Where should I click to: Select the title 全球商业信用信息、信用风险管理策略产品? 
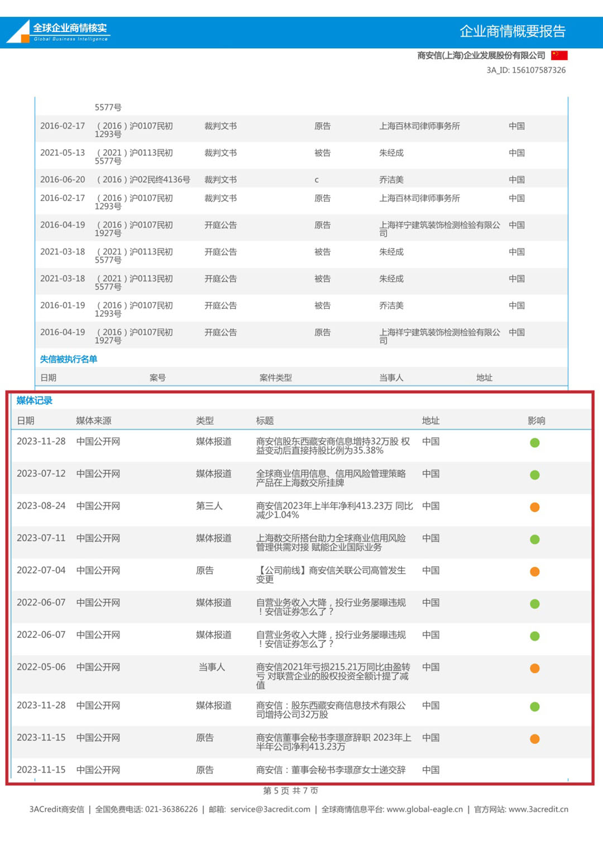[x=331, y=478]
